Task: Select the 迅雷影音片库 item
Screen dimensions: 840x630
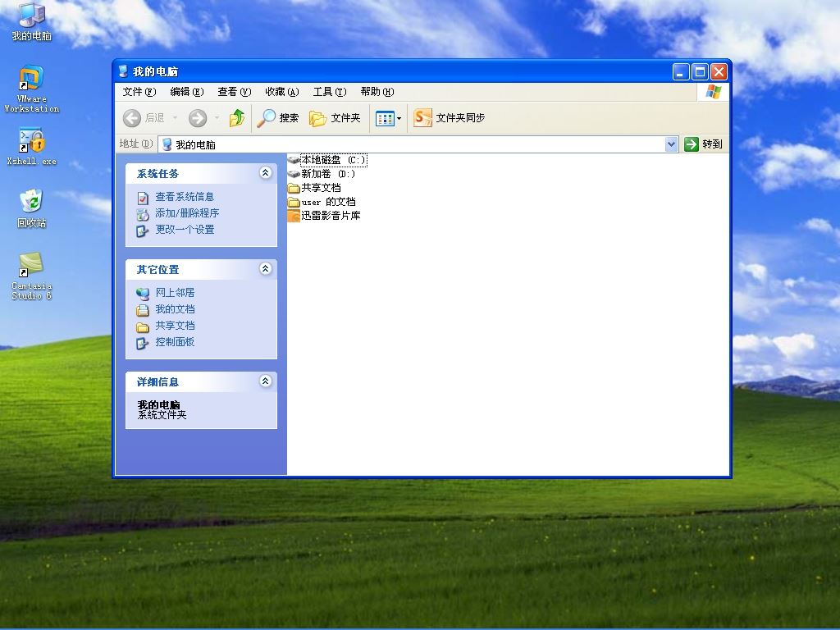Action: (324, 216)
